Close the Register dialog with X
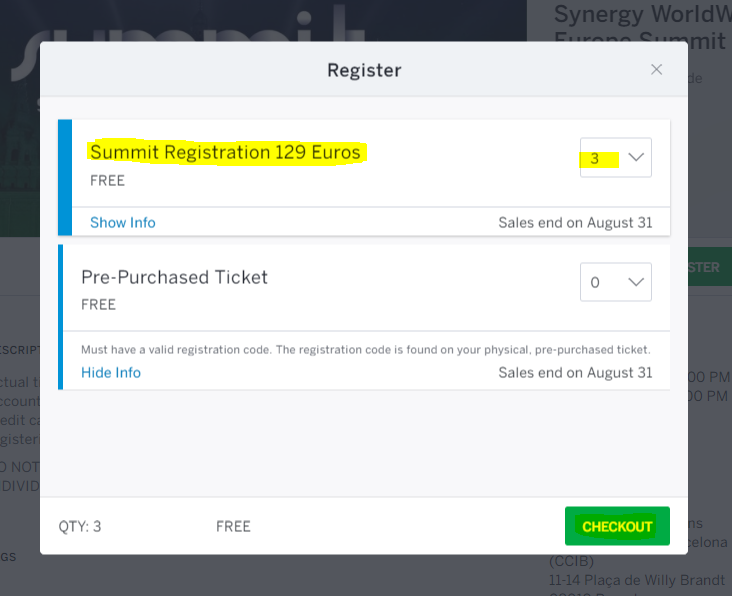Viewport: 732px width, 596px height. click(x=656, y=70)
